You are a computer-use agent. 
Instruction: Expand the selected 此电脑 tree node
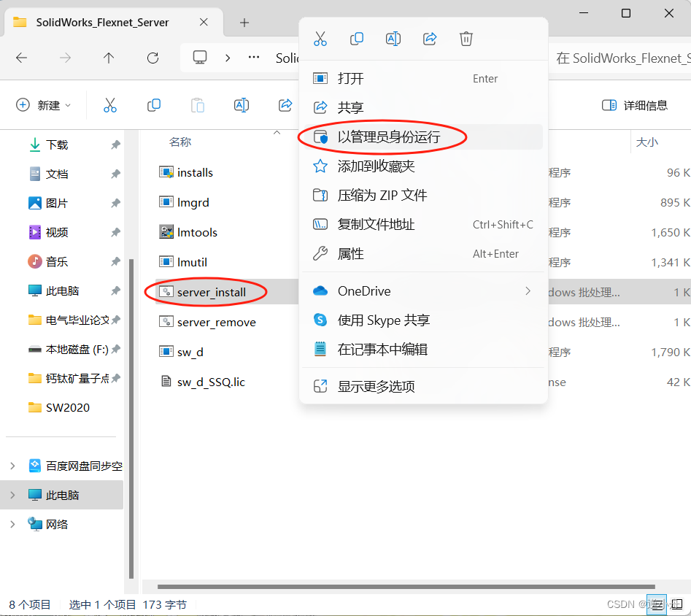(12, 495)
